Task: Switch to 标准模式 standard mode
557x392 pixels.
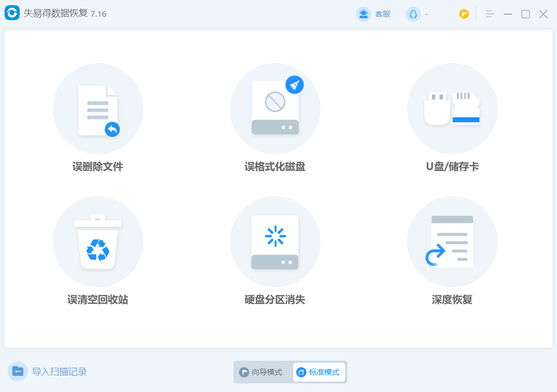Action: 319,372
